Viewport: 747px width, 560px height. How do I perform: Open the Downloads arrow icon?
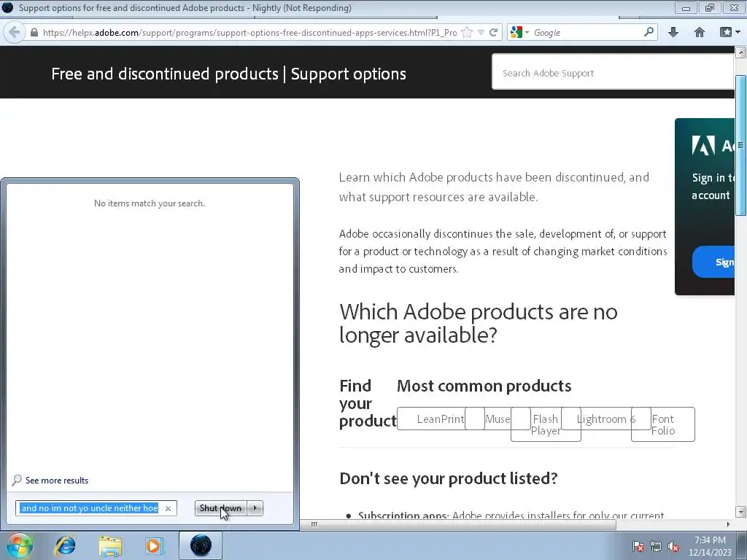point(673,32)
